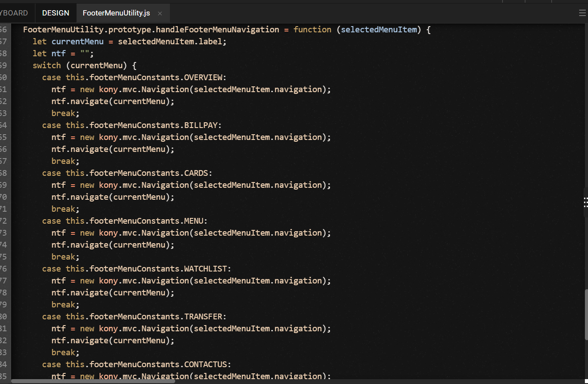Click the switch keyword in the code

click(x=46, y=66)
